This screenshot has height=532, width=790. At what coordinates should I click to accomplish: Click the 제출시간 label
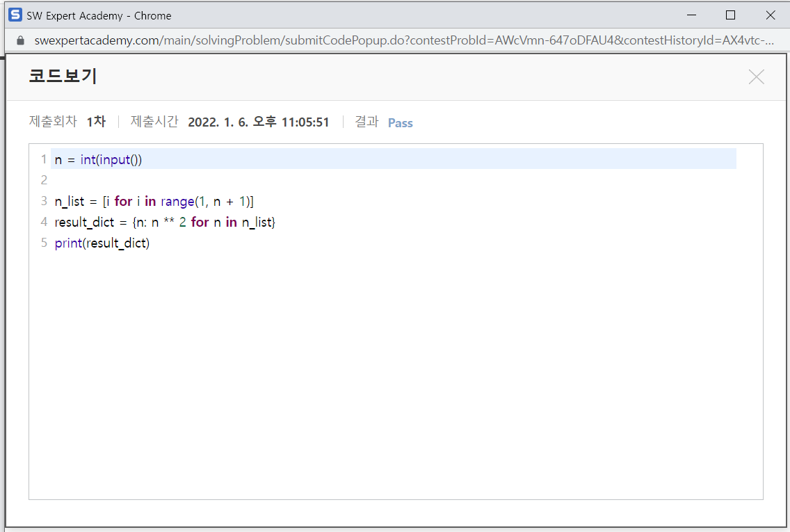154,122
